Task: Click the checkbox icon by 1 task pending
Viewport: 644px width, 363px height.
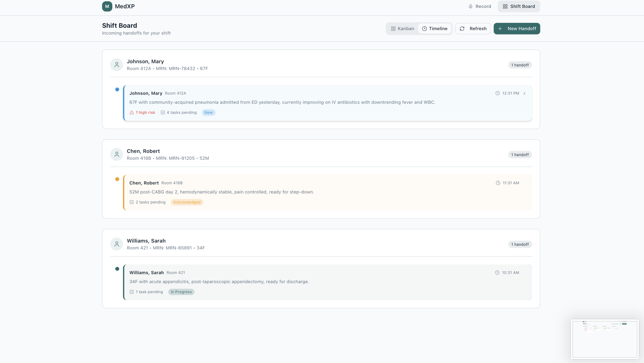Action: pos(132,292)
